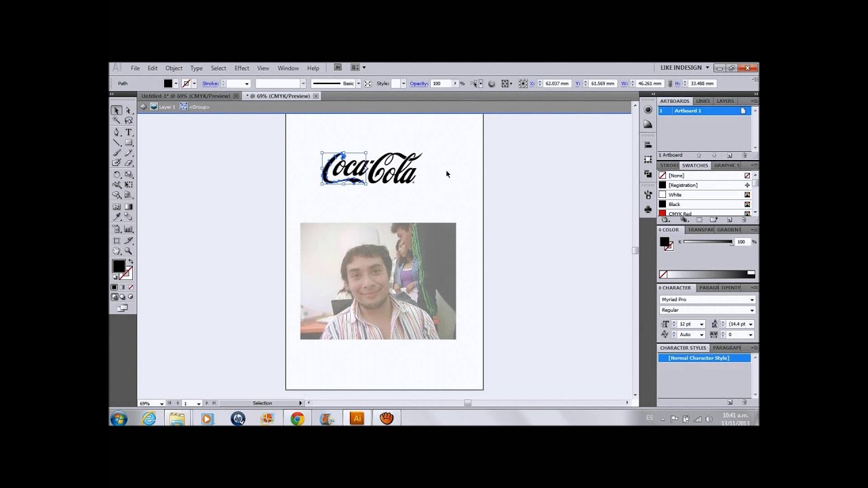Click Change Screen Mode button

tap(122, 308)
